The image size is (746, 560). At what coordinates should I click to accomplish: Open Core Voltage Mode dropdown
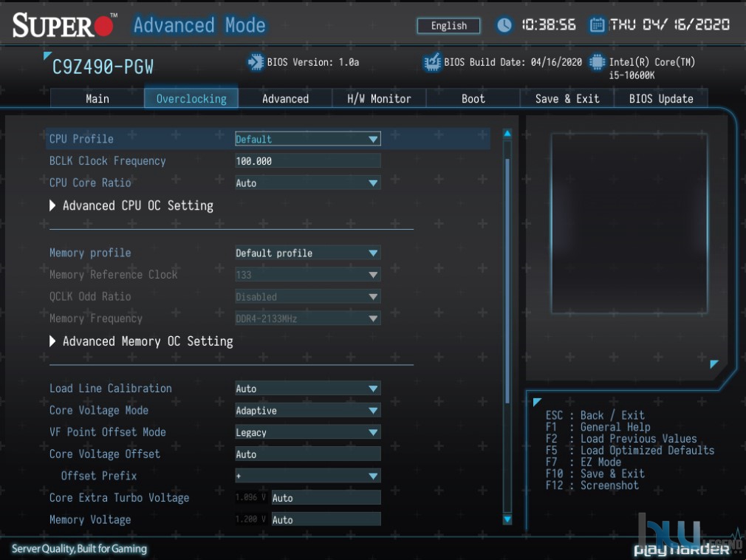pos(308,410)
